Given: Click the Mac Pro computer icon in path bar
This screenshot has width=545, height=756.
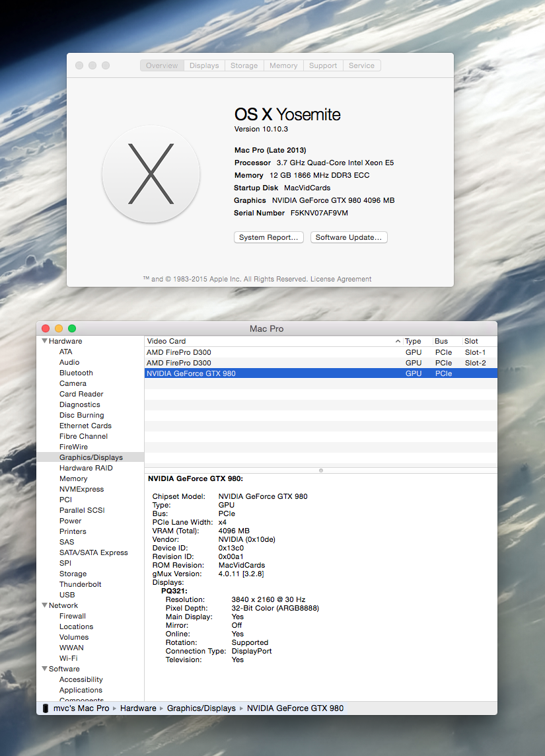Looking at the screenshot, I should 46,708.
